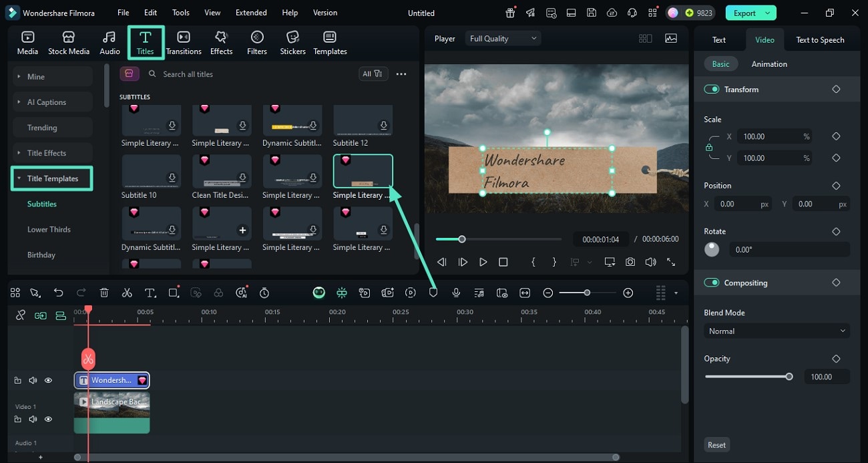Toggle the Compositing switch
868x463 pixels.
point(712,283)
